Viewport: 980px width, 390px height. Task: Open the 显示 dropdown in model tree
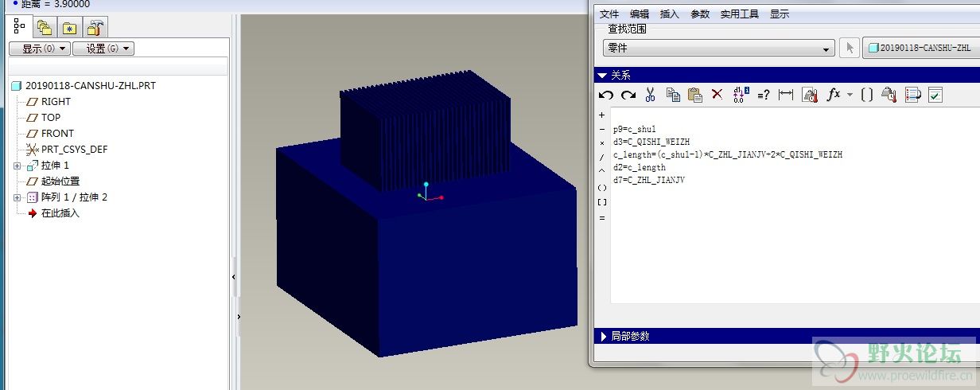click(x=40, y=49)
